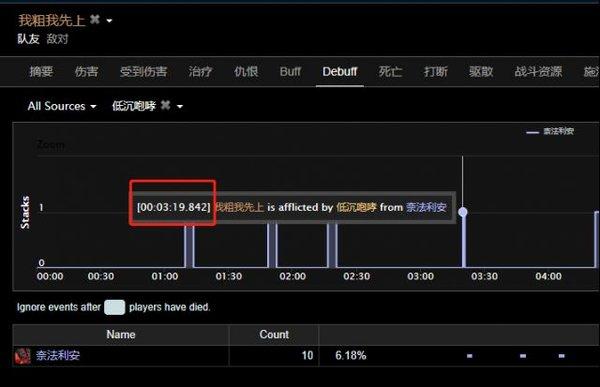The width and height of the screenshot is (600, 387).
Task: Click the 奈法利安 portrait icon in table
Action: (x=23, y=356)
